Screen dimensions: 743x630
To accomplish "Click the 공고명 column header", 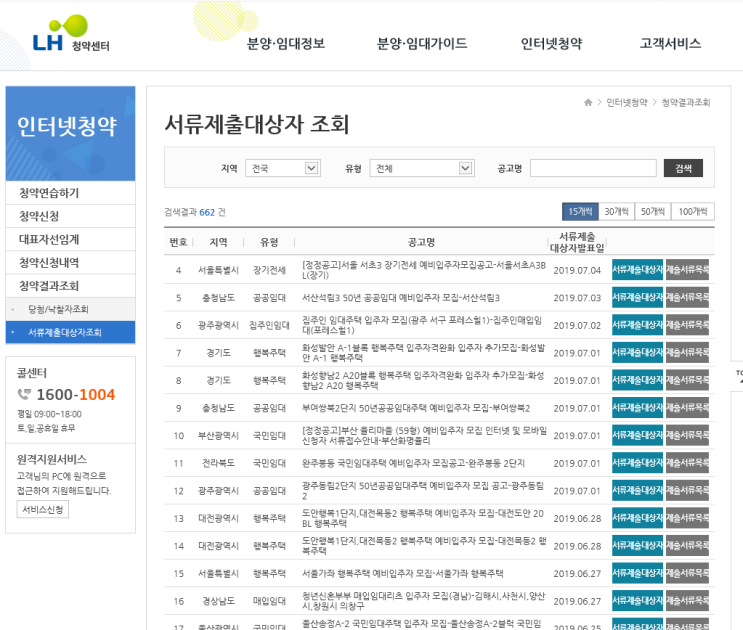I will 421,242.
